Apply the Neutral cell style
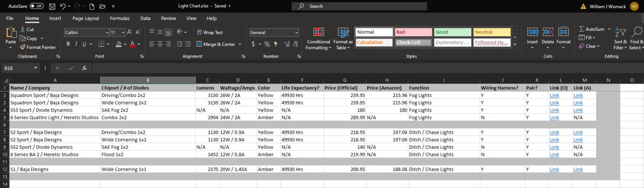This screenshot has height=188, width=644. pyautogui.click(x=492, y=32)
